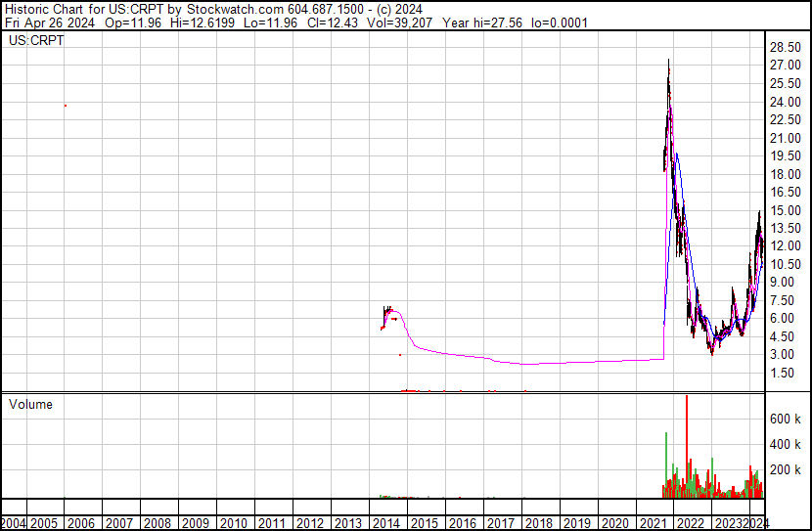Click the isolated red dot near 2006
The width and height of the screenshot is (812, 531).
(x=66, y=106)
